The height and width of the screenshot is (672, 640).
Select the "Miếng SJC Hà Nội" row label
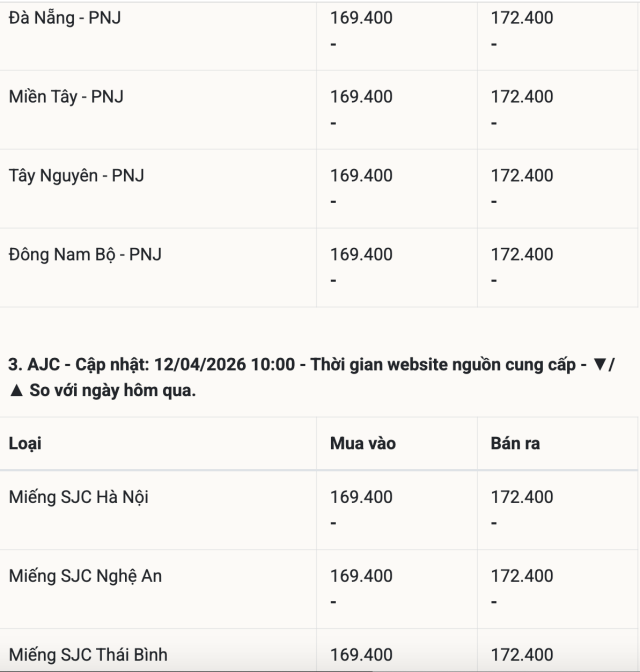(78, 497)
